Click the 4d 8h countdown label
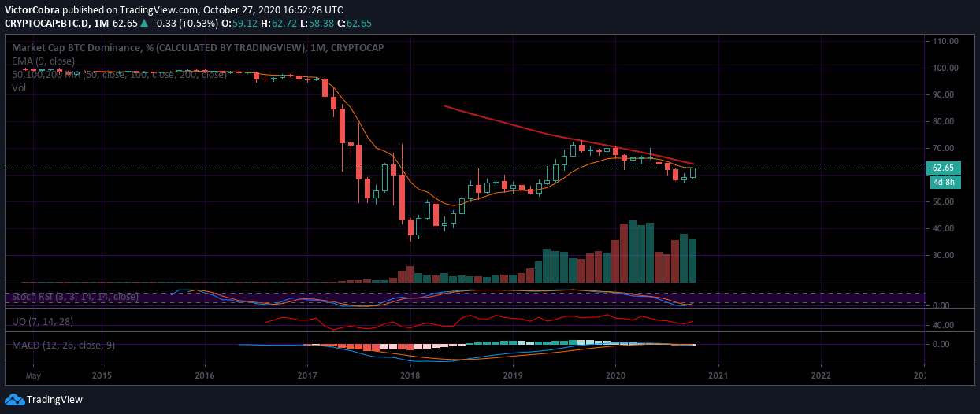The width and height of the screenshot is (980, 414). coord(943,182)
